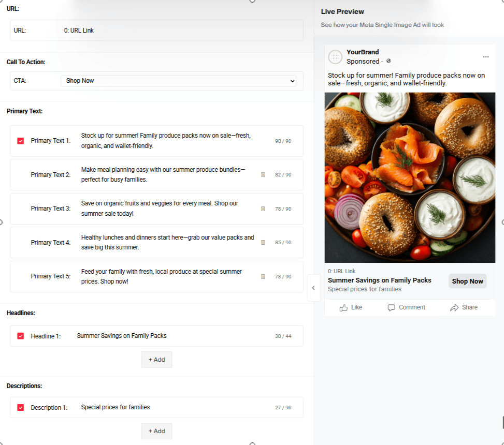Click the Like thumbs-up icon
Viewport: 504px width, 445px height.
point(343,307)
